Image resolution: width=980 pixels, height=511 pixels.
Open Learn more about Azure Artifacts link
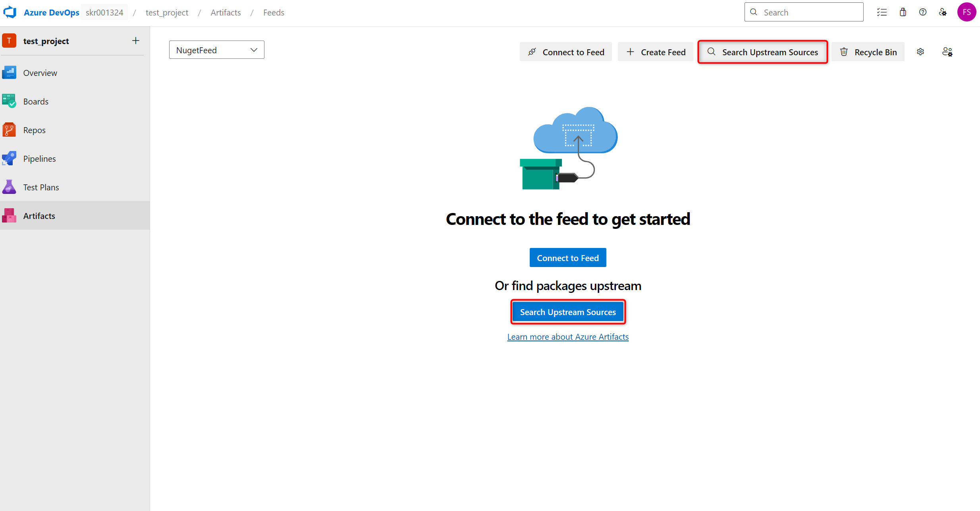click(567, 337)
